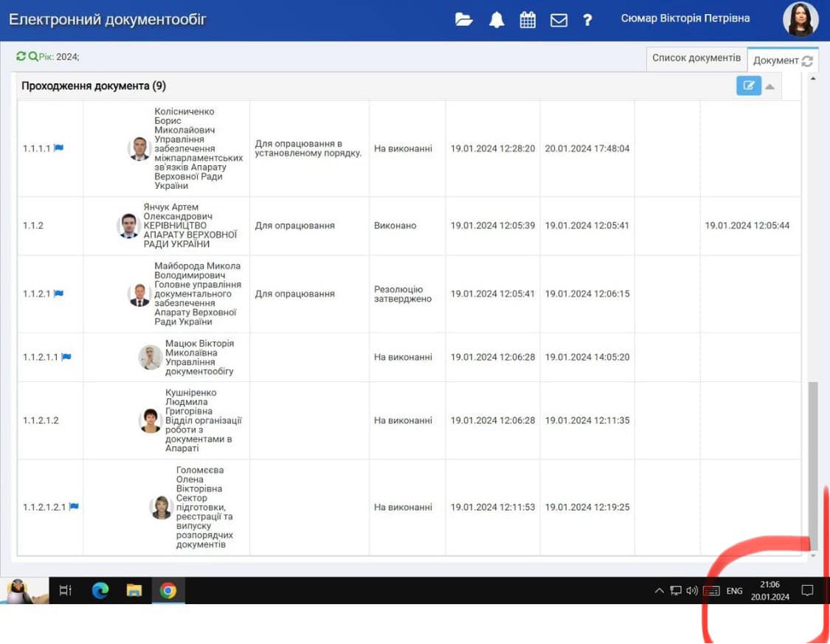Screen dimensions: 830x644
Task: Click scrollbar up arrow at top right
Action: point(813,79)
